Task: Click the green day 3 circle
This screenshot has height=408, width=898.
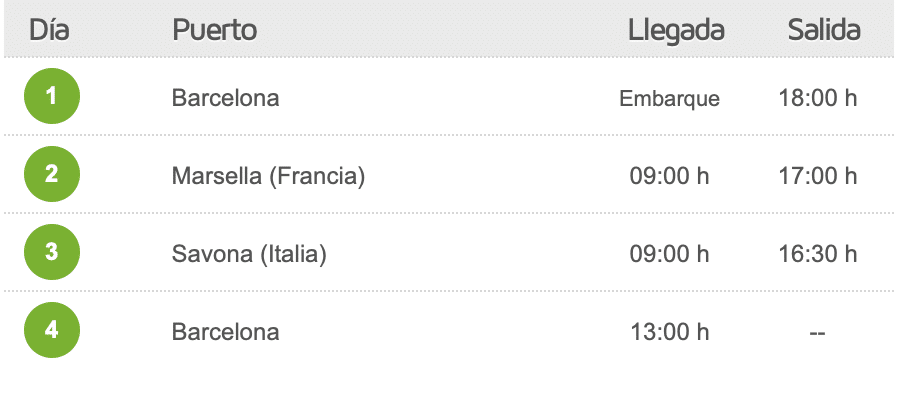Action: click(x=52, y=252)
